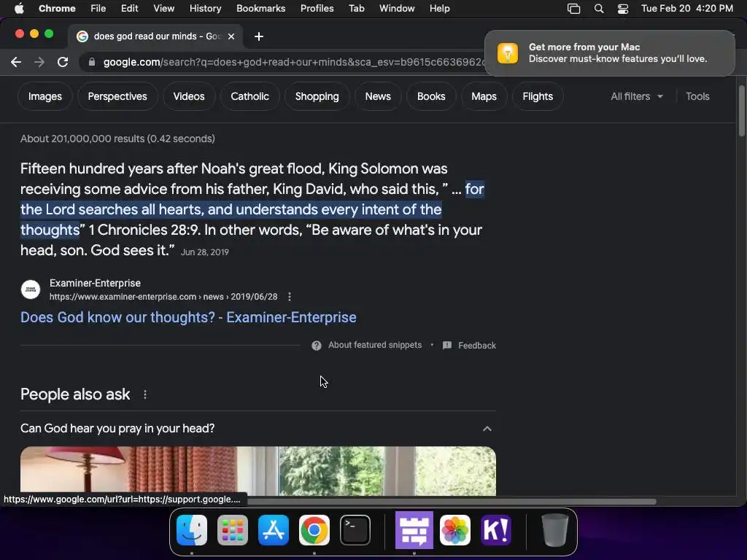This screenshot has height=560, width=747.
Task: Open the Apple menu
Action: [19, 9]
